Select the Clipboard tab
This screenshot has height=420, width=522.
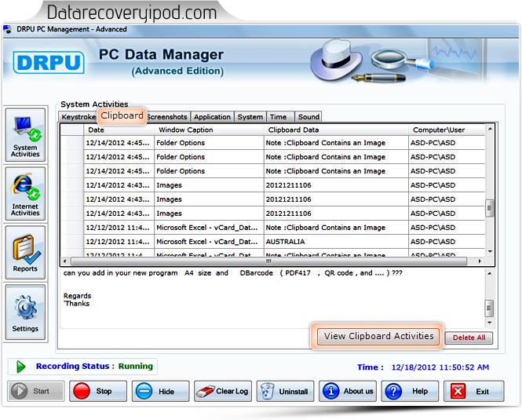(x=122, y=116)
